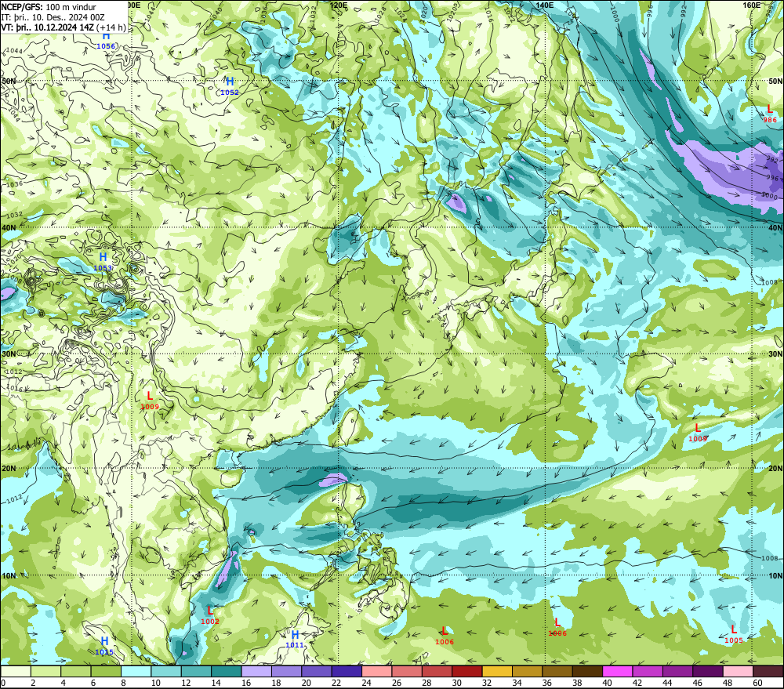Click the dark red 30–32 legend swatch
Screen dimensions: 784x689
coord(467,671)
